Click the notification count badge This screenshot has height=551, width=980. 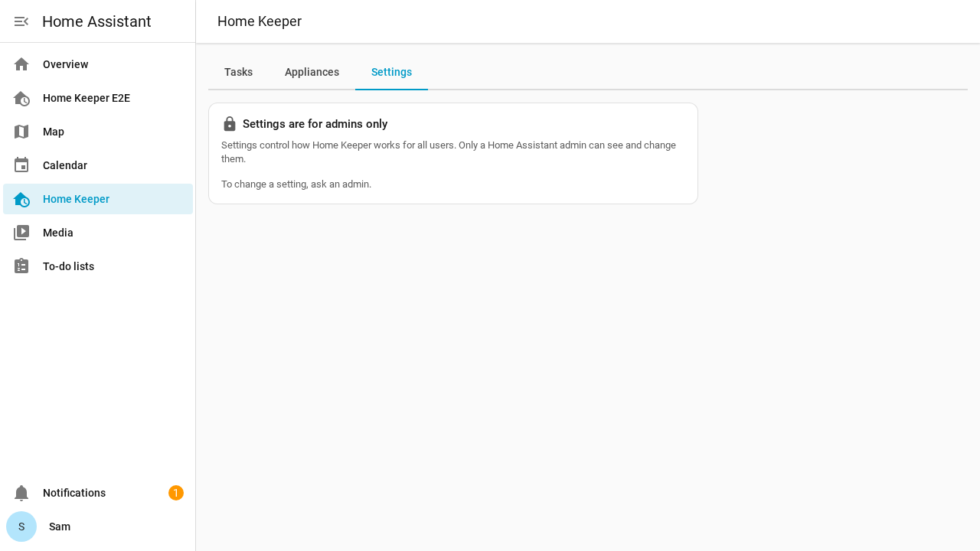pyautogui.click(x=176, y=493)
